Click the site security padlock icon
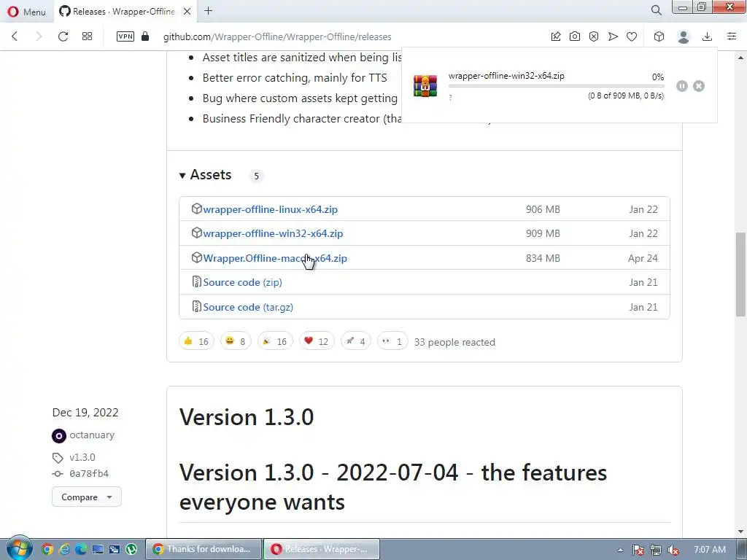This screenshot has width=747, height=560. click(x=145, y=36)
